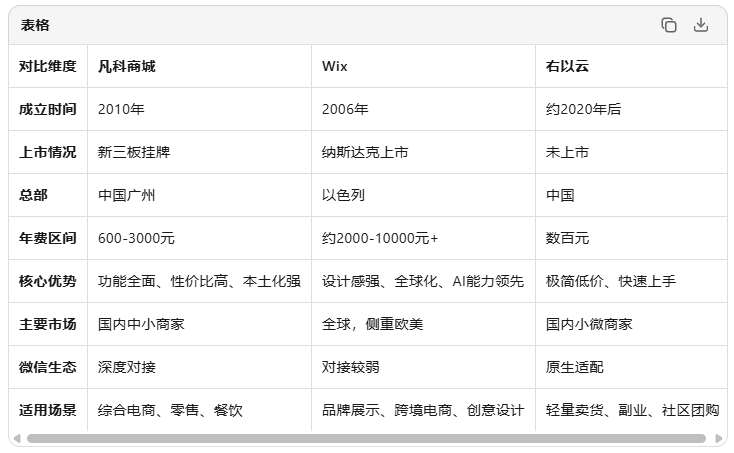
Task: Click the '纳斯达克上市' cell
Action: coord(423,152)
